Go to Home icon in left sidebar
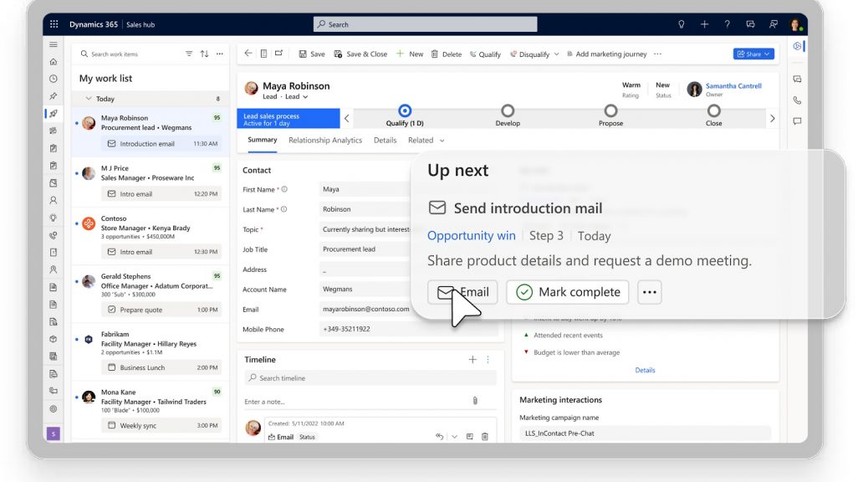This screenshot has height=482, width=868. click(54, 61)
